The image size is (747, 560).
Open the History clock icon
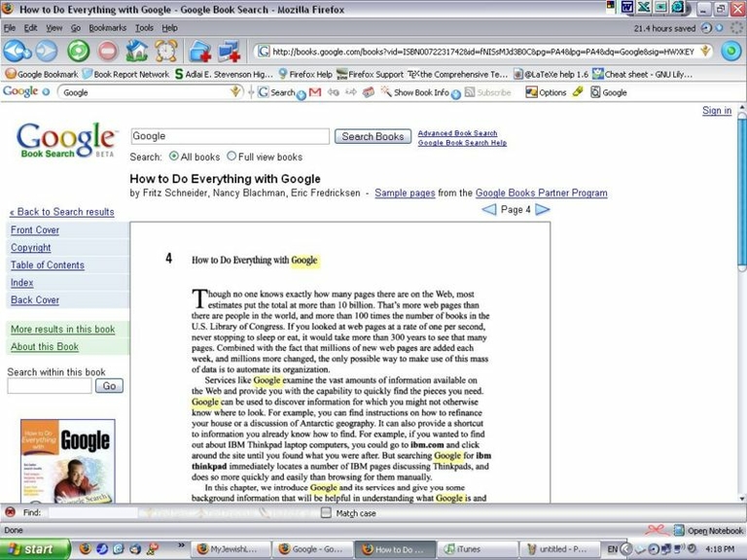click(x=165, y=51)
